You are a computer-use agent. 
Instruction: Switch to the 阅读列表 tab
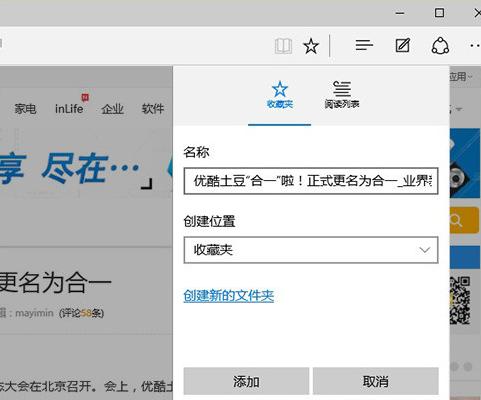pyautogui.click(x=342, y=96)
